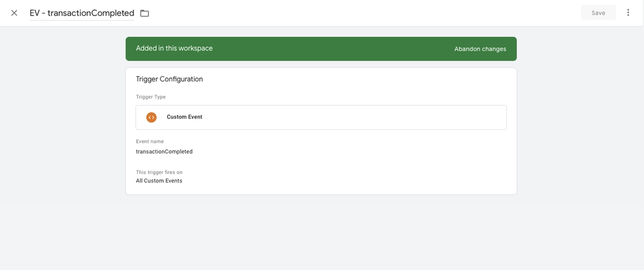This screenshot has width=644, height=270.
Task: Click the Trigger Type label
Action: pos(151,97)
